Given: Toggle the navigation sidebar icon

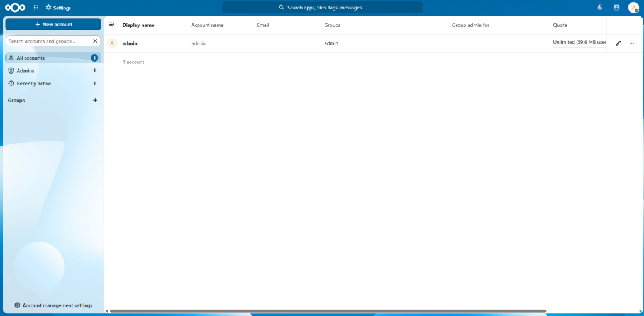Looking at the screenshot, I should [x=112, y=25].
